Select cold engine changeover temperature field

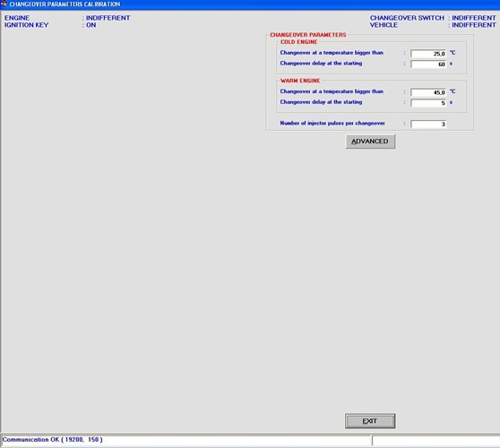[x=428, y=54]
